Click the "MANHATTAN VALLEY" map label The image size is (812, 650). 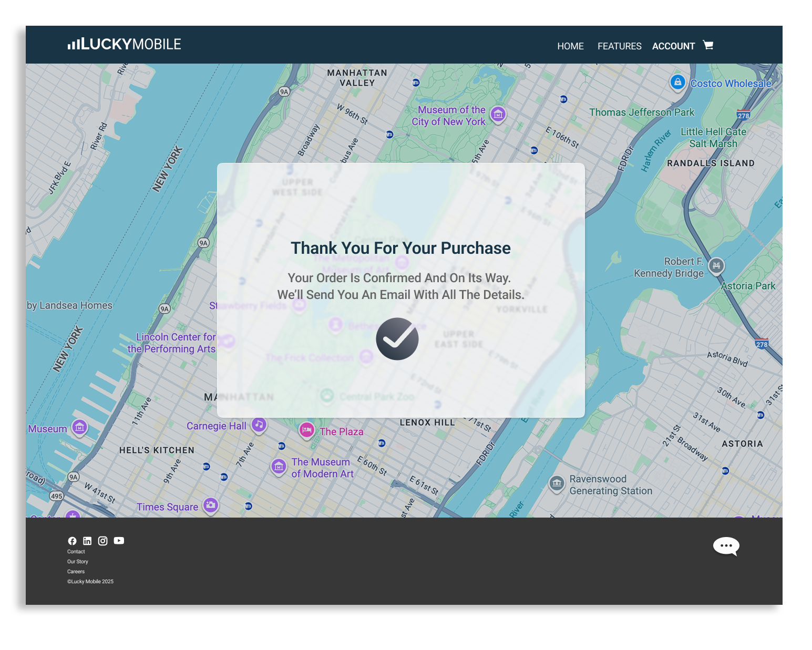pyautogui.click(x=357, y=78)
